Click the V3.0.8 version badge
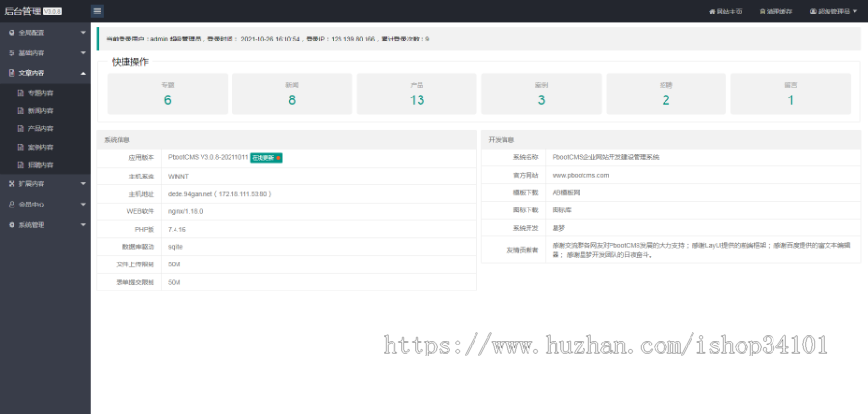868x414 pixels. coord(53,12)
